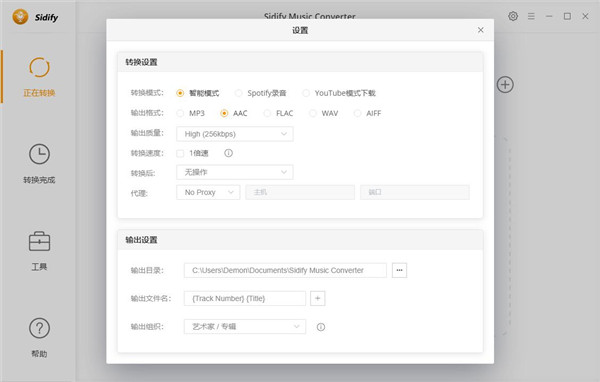The width and height of the screenshot is (600, 382).
Task: Click the info icon beside 输出组织
Action: click(x=321, y=327)
